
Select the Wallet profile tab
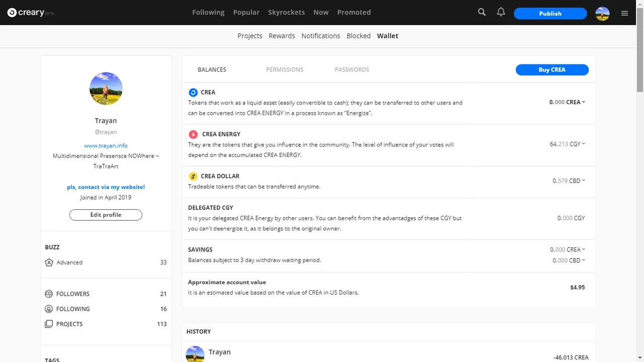(388, 36)
